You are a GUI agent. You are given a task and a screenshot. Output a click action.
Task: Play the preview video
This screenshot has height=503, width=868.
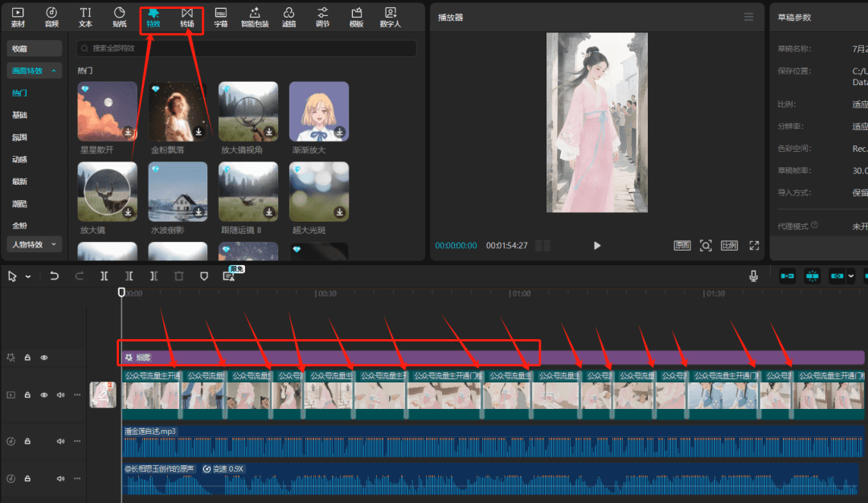(596, 246)
